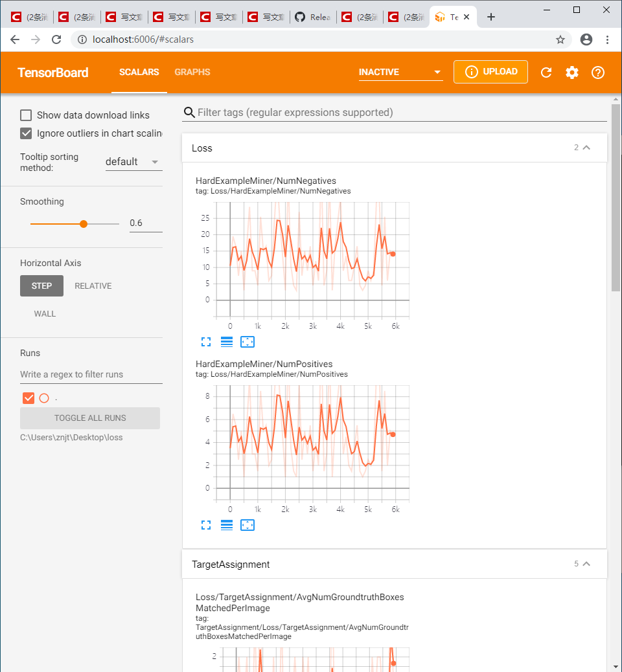This screenshot has width=622, height=672.
Task: Fit NumNegatives chart domain to data
Action: point(247,341)
